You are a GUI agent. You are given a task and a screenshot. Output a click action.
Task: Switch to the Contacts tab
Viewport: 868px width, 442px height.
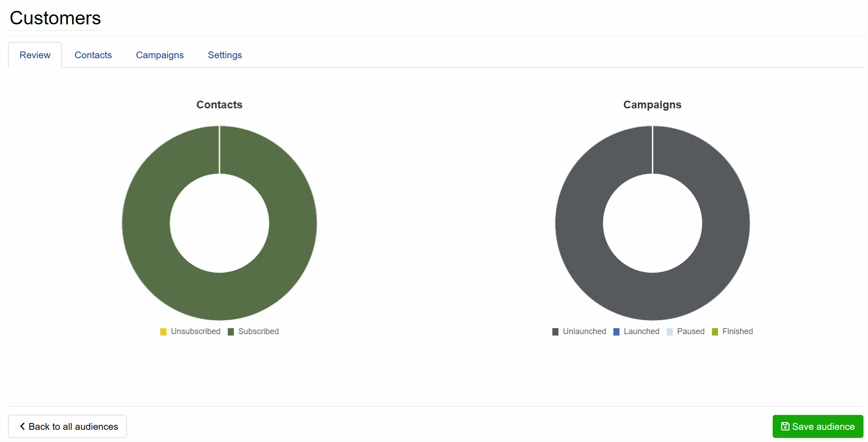coord(93,55)
